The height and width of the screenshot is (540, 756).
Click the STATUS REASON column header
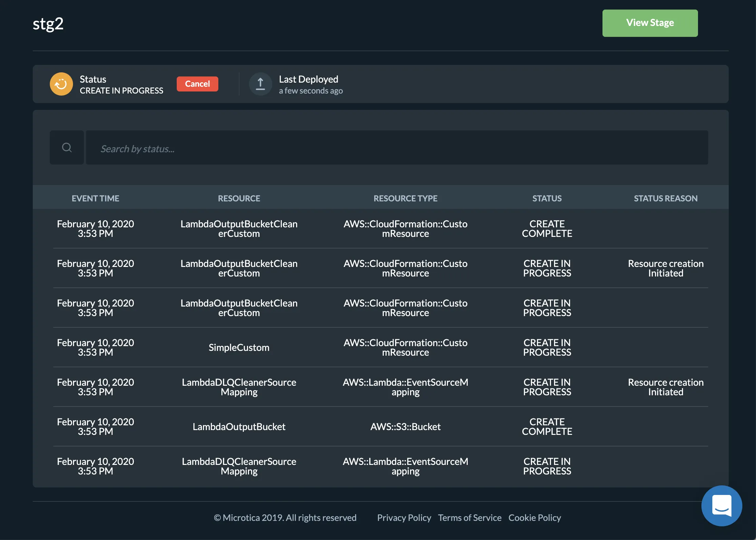[x=666, y=198]
